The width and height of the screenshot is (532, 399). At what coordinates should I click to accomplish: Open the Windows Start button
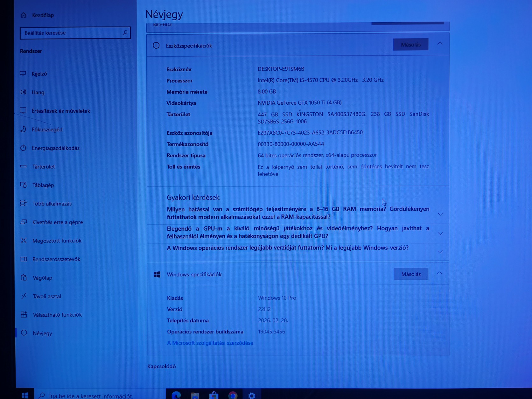(25, 395)
